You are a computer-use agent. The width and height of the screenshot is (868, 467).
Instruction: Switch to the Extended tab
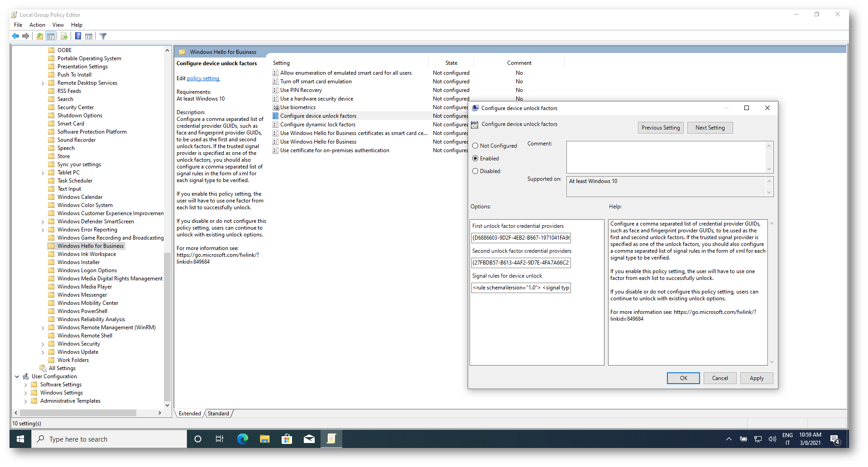tap(190, 414)
